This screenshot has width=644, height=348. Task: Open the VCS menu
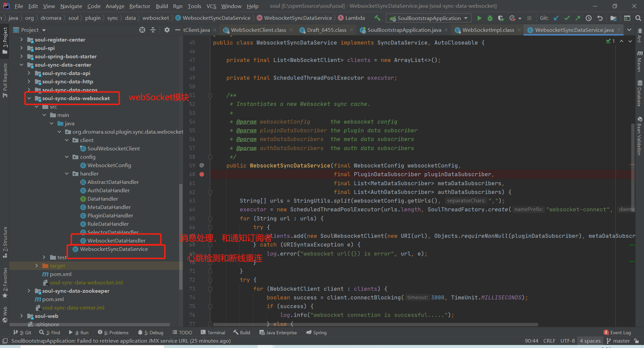211,6
